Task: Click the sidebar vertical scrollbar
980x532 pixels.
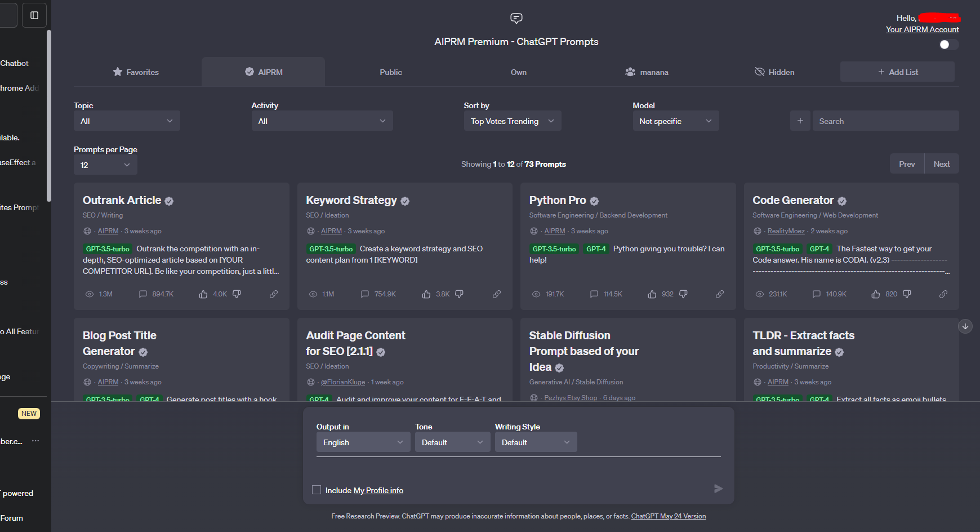Action: coord(49,116)
